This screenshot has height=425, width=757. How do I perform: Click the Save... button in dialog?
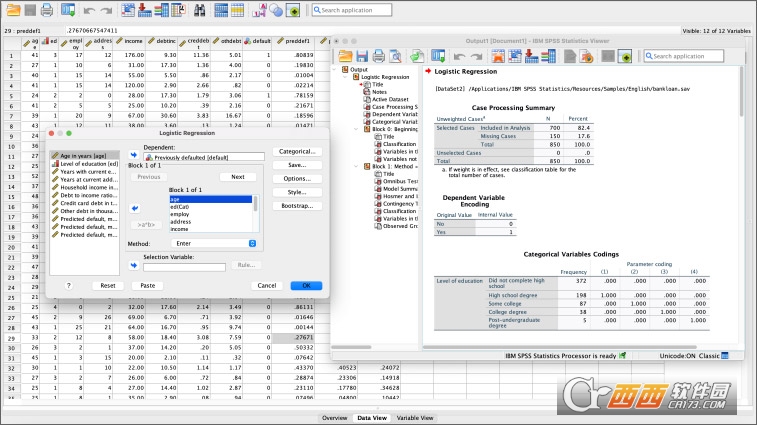point(297,165)
